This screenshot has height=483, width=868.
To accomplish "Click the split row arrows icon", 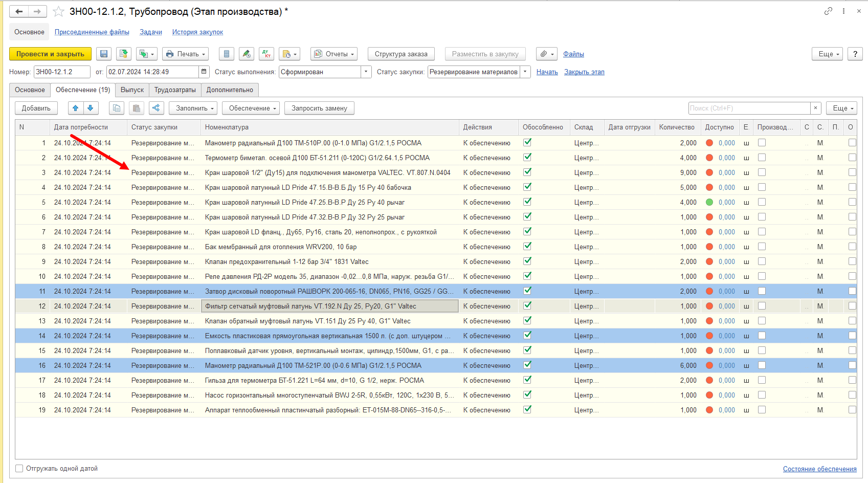I will (156, 108).
